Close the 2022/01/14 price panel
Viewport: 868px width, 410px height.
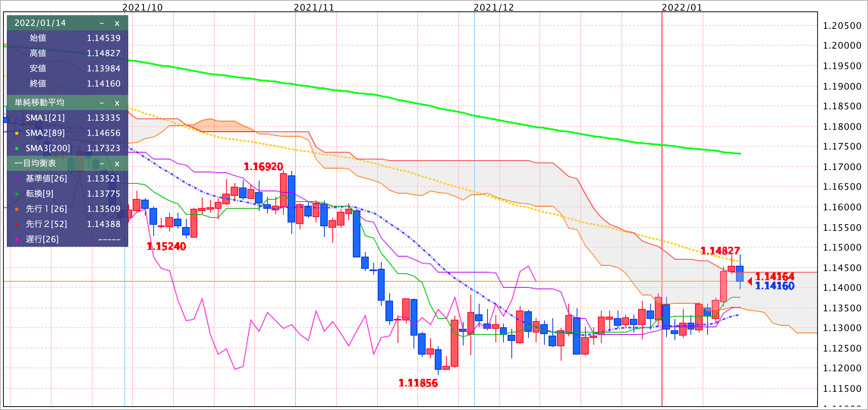click(x=117, y=23)
